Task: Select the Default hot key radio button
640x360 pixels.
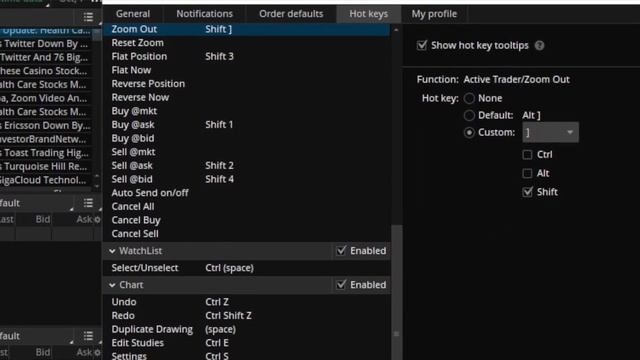Action: coord(469,116)
